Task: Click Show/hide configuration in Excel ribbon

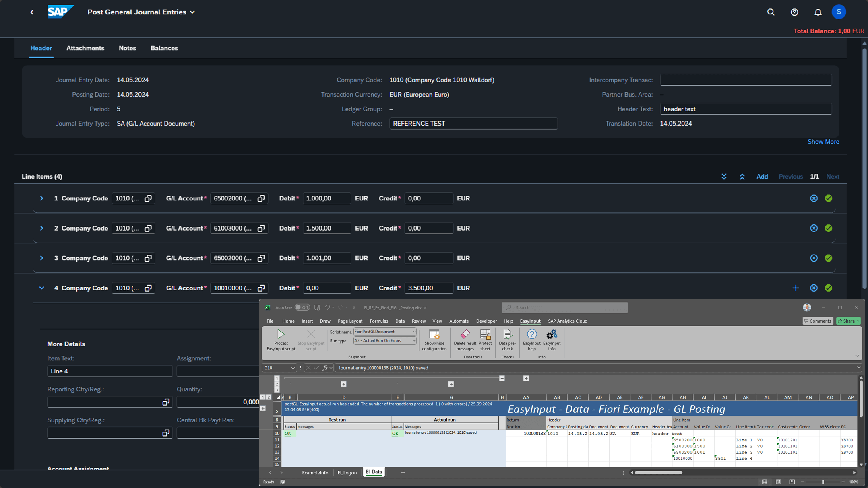Action: tap(434, 340)
